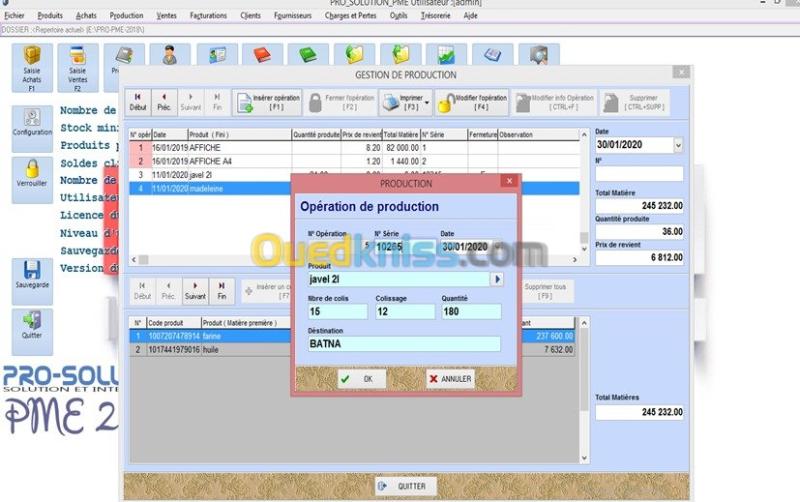Open product picker arrow beside javel 2l
This screenshot has width=800, height=502.
(497, 279)
